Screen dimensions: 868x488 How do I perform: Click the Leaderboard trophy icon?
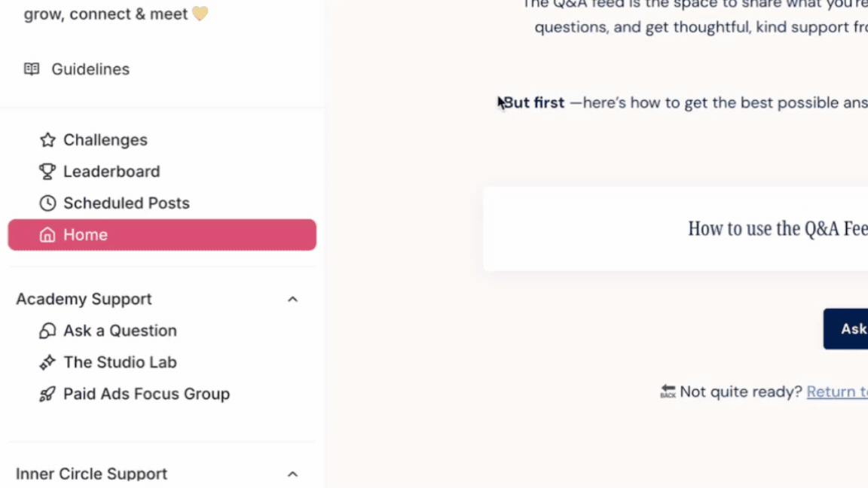(x=47, y=171)
